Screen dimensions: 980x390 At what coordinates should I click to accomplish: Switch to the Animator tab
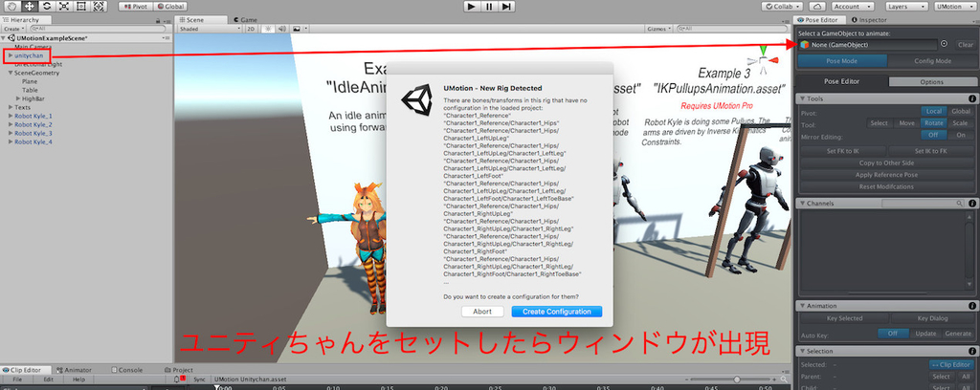click(74, 370)
